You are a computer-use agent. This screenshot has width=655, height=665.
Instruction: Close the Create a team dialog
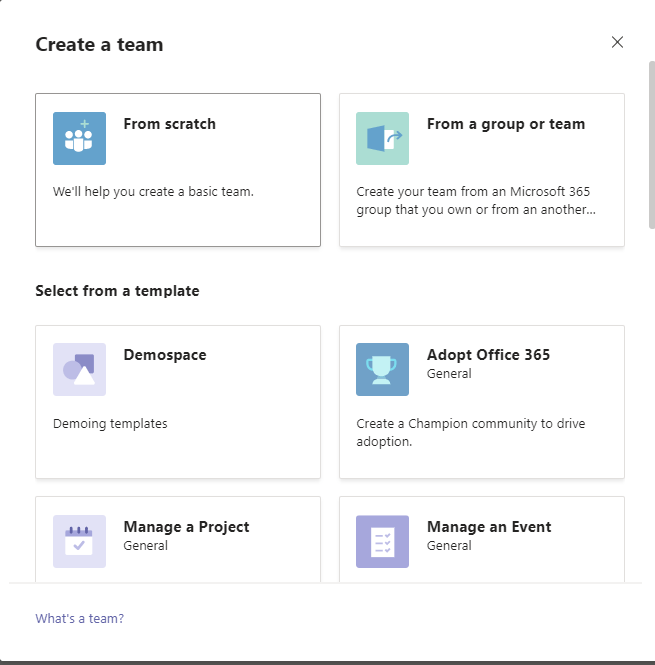point(617,42)
